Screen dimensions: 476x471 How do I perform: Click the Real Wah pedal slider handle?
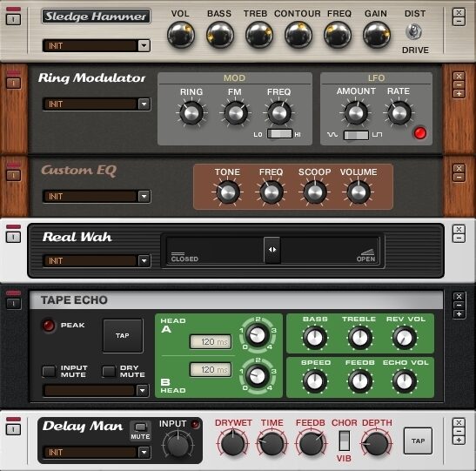click(272, 250)
